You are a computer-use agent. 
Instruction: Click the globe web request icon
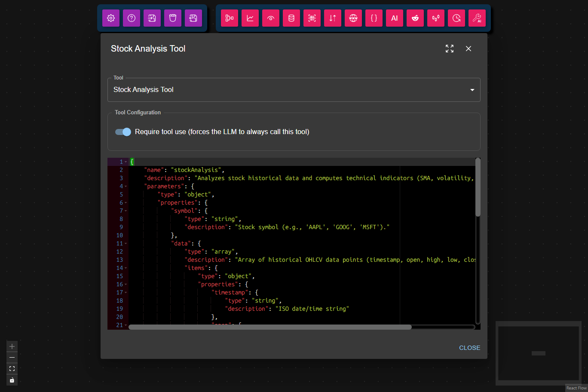pos(353,18)
